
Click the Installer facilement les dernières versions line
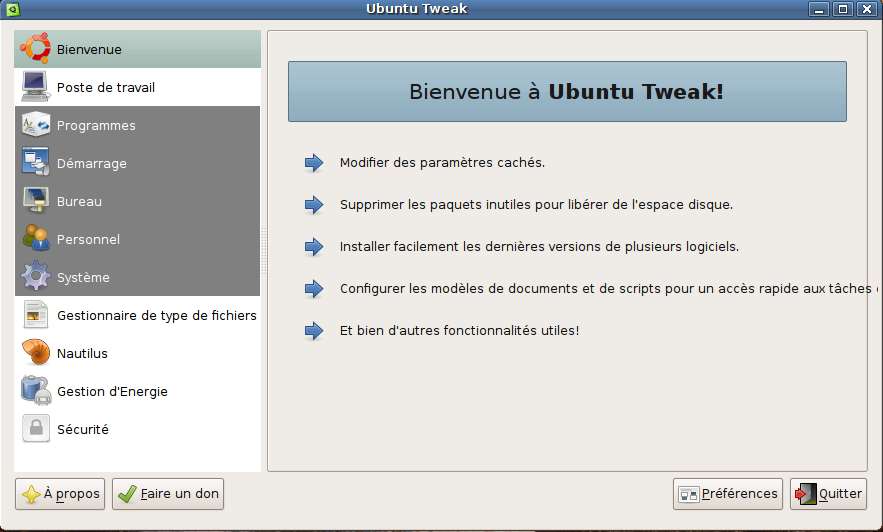[539, 247]
